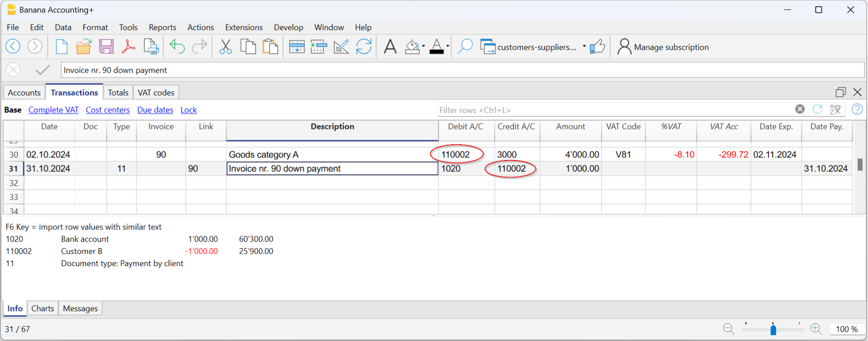The height and width of the screenshot is (341, 868).
Task: Accept cell edit with the checkmark
Action: click(x=43, y=70)
